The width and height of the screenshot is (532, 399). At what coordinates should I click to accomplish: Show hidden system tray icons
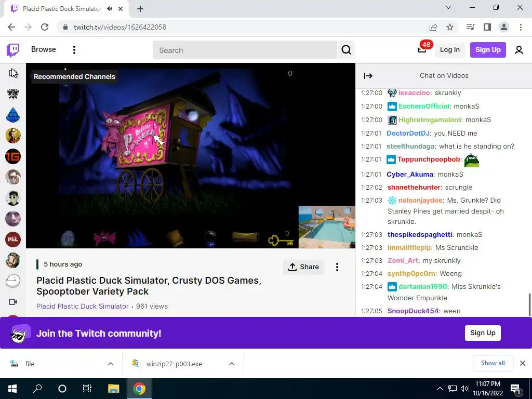point(440,389)
